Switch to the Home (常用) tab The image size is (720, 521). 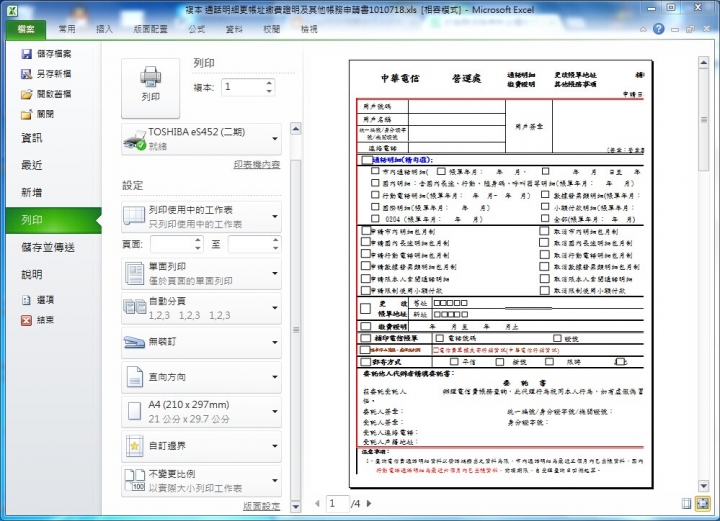tap(67, 29)
